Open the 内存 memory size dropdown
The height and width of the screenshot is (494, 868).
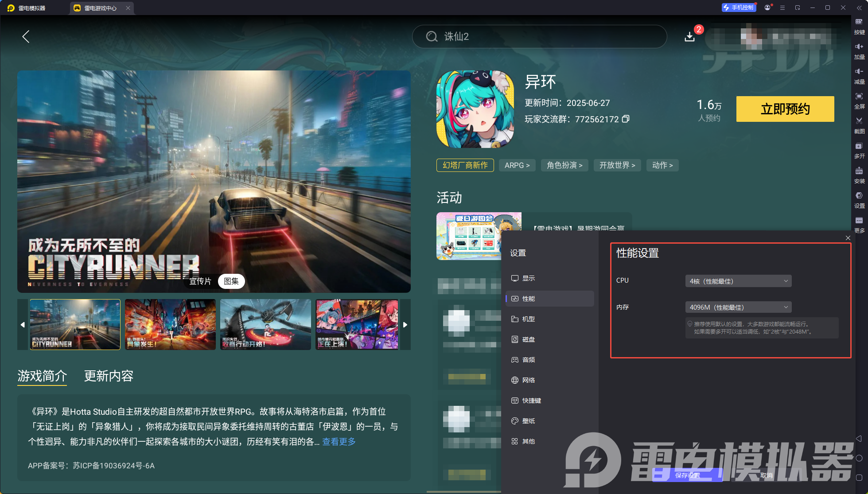pos(738,307)
